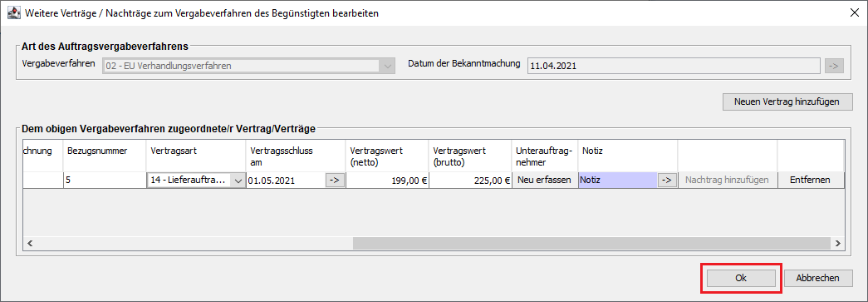The width and height of the screenshot is (868, 302).
Task: Remove the contract row with Entfernen
Action: pyautogui.click(x=811, y=180)
